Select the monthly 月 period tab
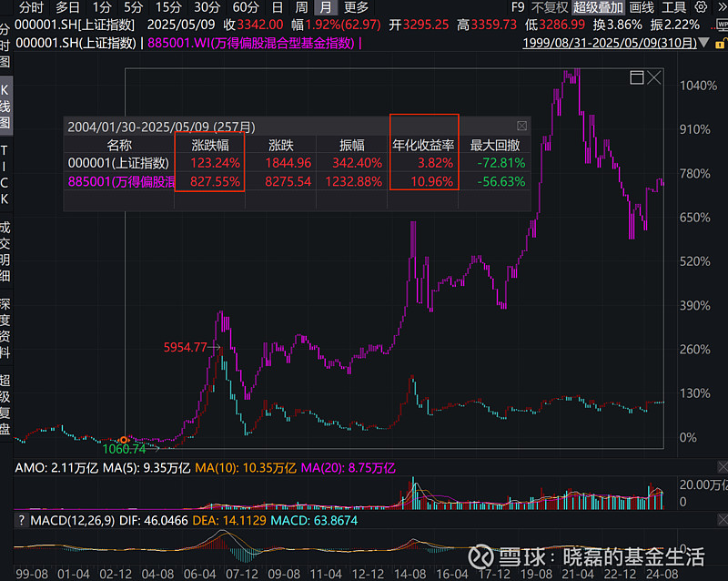 326,7
